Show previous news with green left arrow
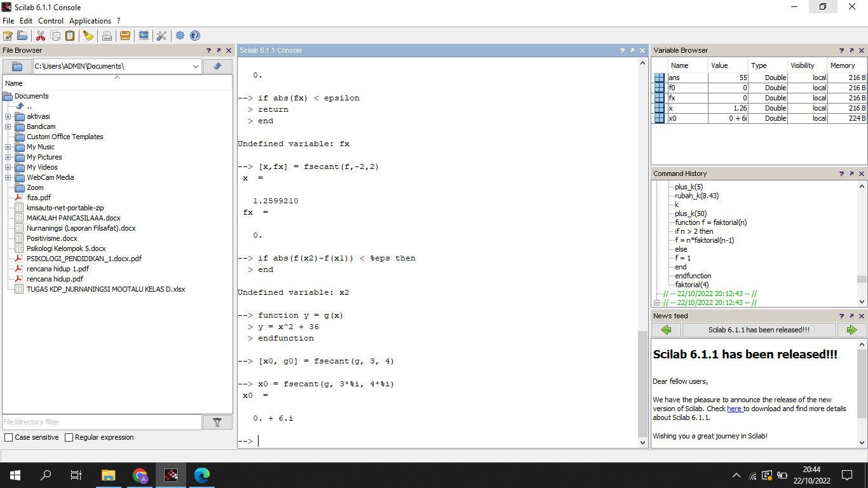 [x=666, y=330]
